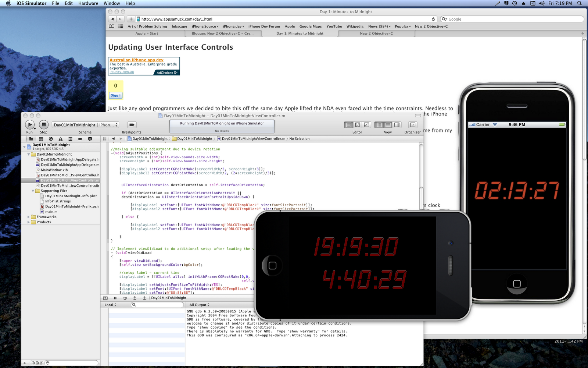Switch to Blogger New 2 Objective-C tab
This screenshot has width=588, height=368.
click(223, 33)
